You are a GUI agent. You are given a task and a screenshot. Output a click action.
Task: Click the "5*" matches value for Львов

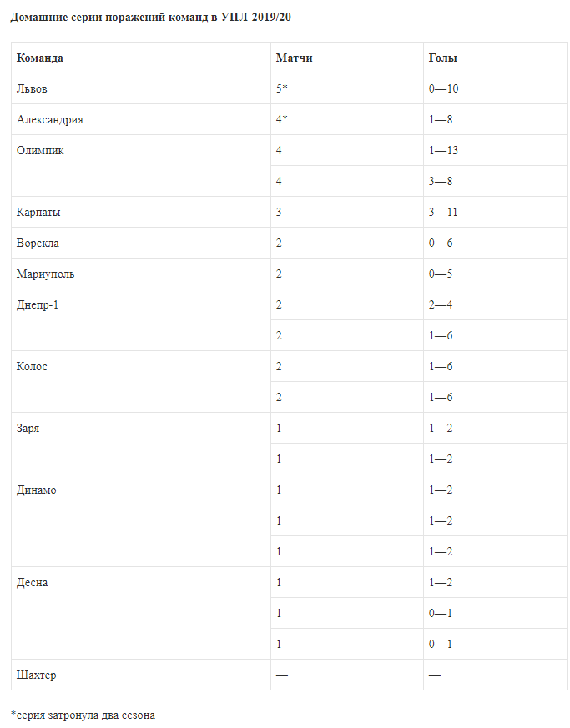point(282,88)
